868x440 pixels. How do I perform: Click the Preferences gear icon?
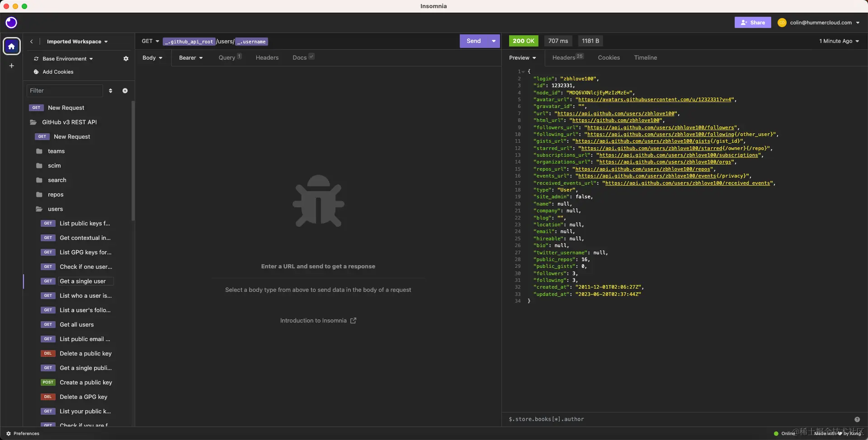coord(9,434)
